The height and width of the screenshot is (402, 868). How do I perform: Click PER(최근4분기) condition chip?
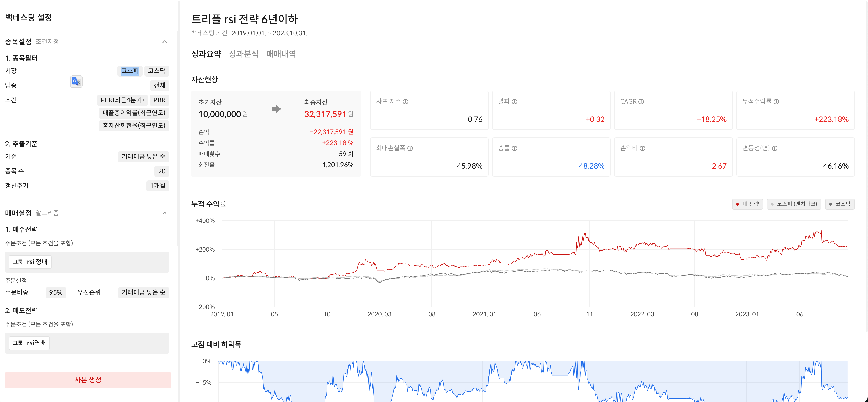point(122,100)
